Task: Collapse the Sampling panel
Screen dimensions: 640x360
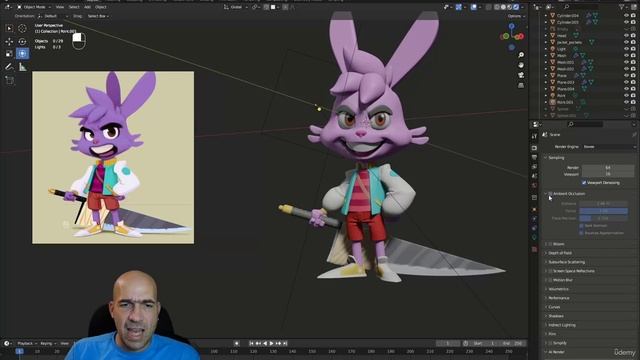Action: click(x=556, y=158)
